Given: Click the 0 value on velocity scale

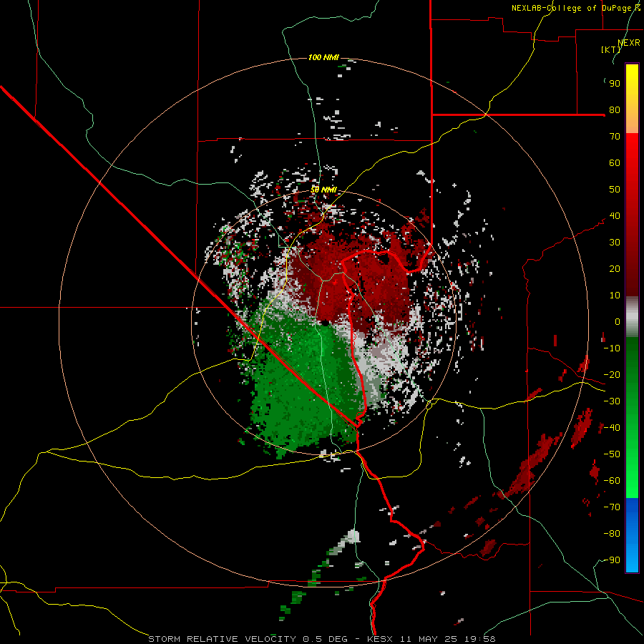Looking at the screenshot, I should (618, 321).
